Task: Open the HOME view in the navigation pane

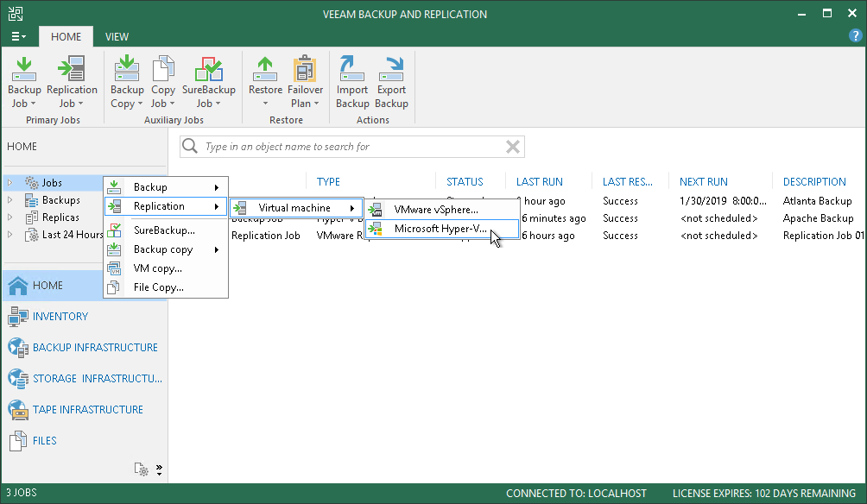Action: pyautogui.click(x=85, y=285)
